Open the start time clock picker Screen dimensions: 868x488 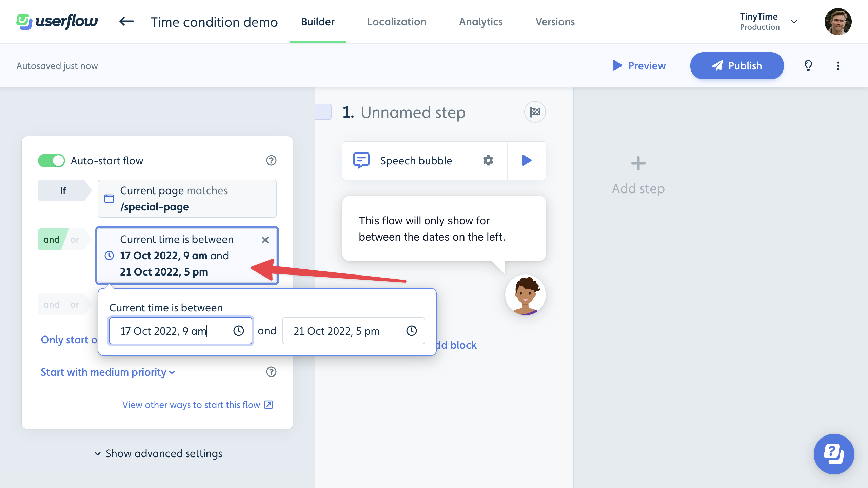239,331
